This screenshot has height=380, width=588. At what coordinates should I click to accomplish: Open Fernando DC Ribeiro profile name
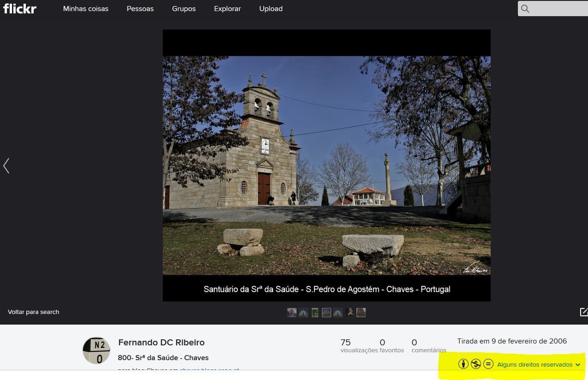pos(161,343)
